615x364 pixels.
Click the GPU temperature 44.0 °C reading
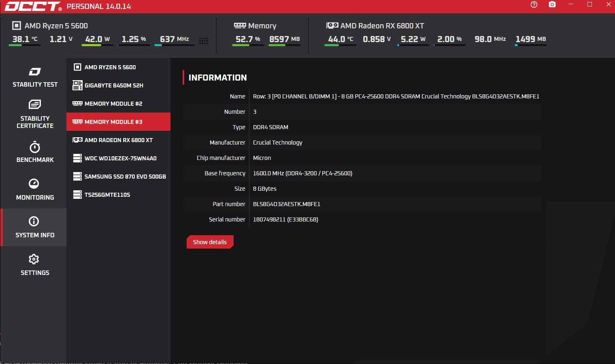(x=340, y=39)
